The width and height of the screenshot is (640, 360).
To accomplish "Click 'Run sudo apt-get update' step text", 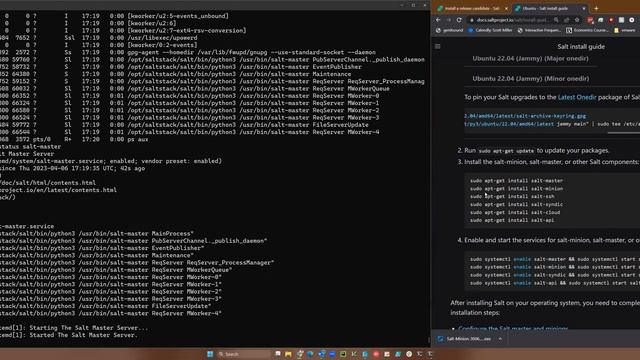I will tap(537, 150).
